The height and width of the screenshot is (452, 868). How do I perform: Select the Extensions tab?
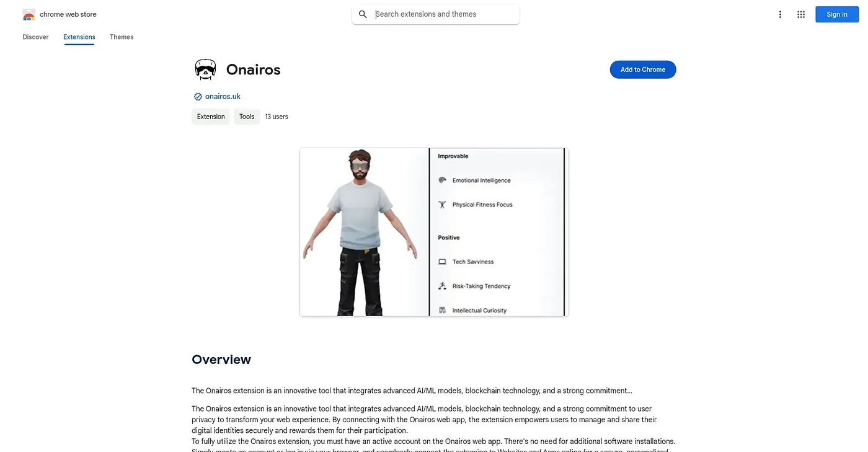point(79,37)
